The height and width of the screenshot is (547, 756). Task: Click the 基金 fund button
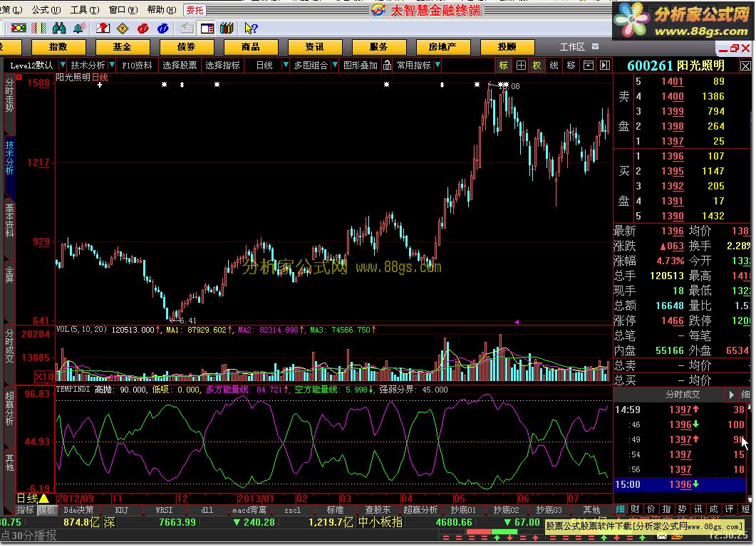(122, 47)
